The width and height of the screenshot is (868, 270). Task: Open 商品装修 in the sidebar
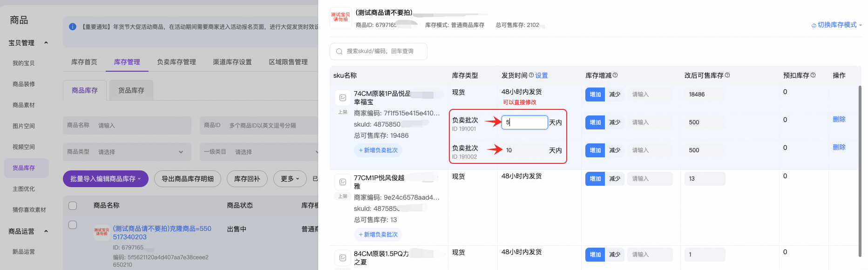pyautogui.click(x=24, y=84)
